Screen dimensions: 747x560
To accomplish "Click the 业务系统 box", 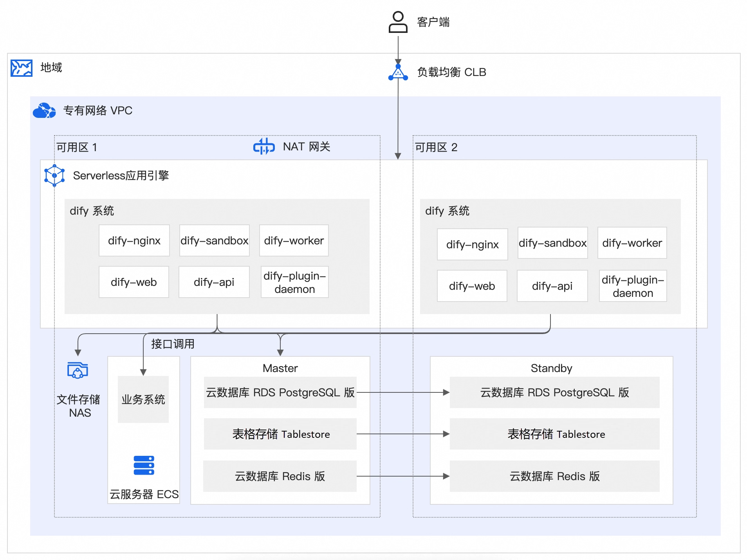I will tap(143, 399).
